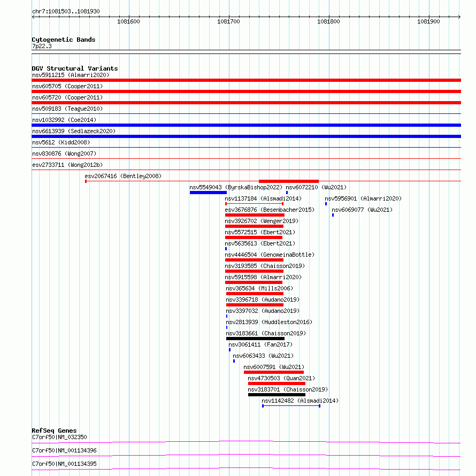476x476 pixels.
Task: Click the 1081900 ruler position
Action: (428, 21)
